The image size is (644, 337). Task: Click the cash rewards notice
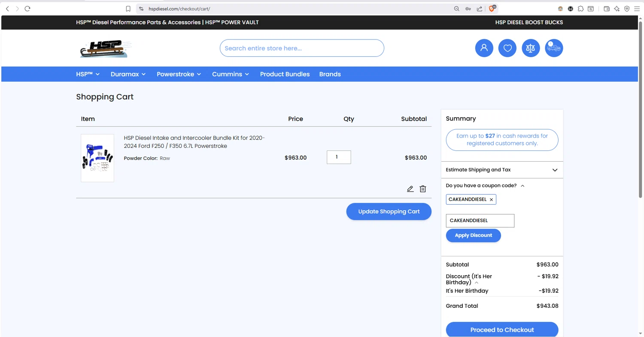coord(502,140)
